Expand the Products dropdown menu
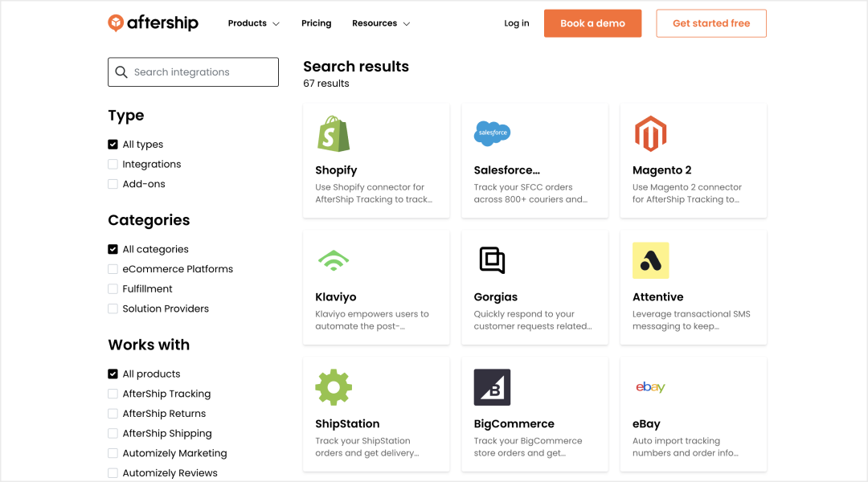The image size is (868, 482). coord(253,23)
